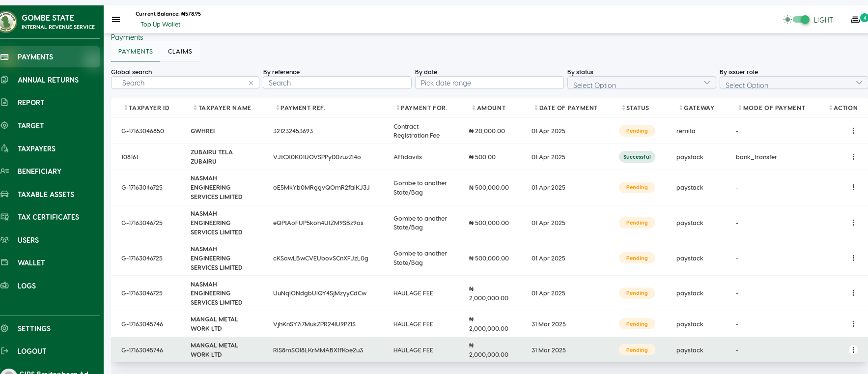Toggle the light/dark theme switch

801,20
